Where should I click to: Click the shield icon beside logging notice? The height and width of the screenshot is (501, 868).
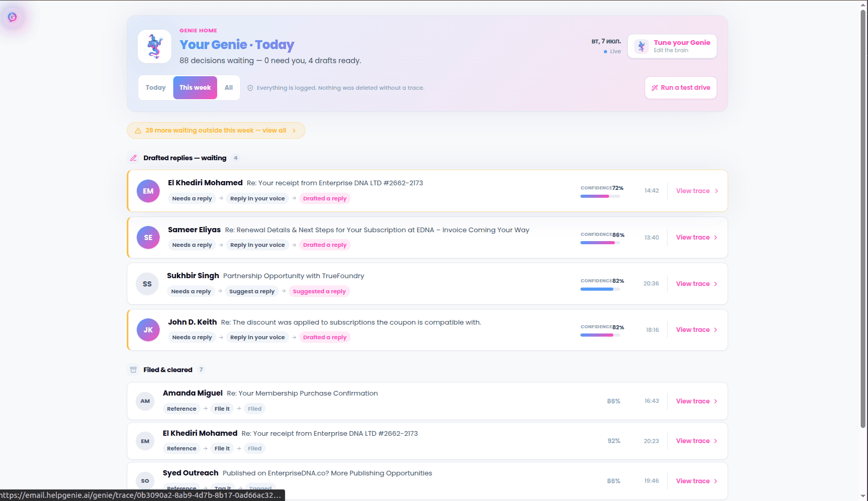click(x=250, y=88)
